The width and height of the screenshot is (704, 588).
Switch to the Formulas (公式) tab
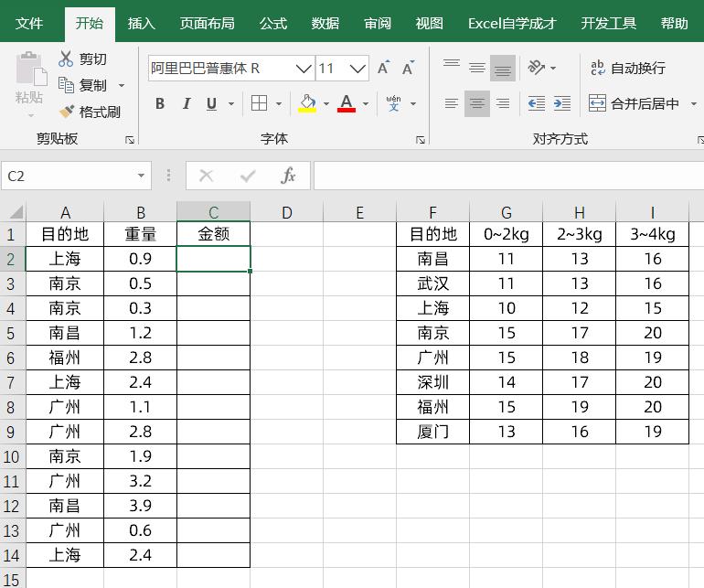(x=273, y=24)
